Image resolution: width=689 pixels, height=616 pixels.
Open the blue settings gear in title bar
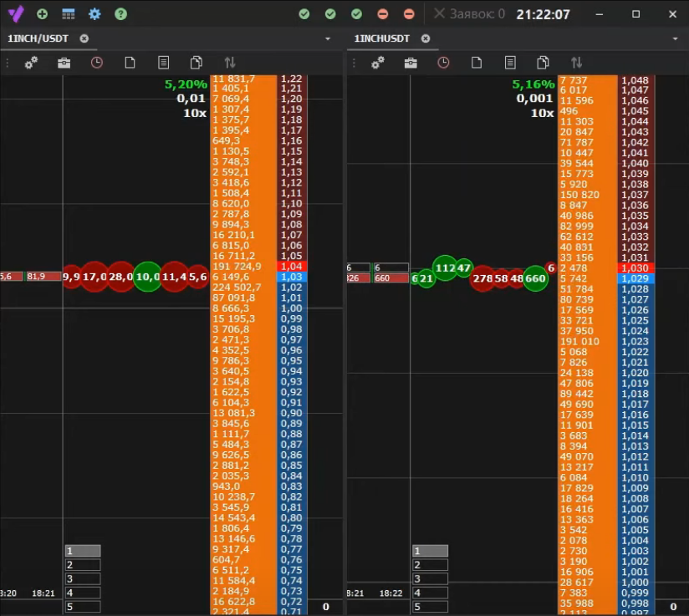(94, 14)
